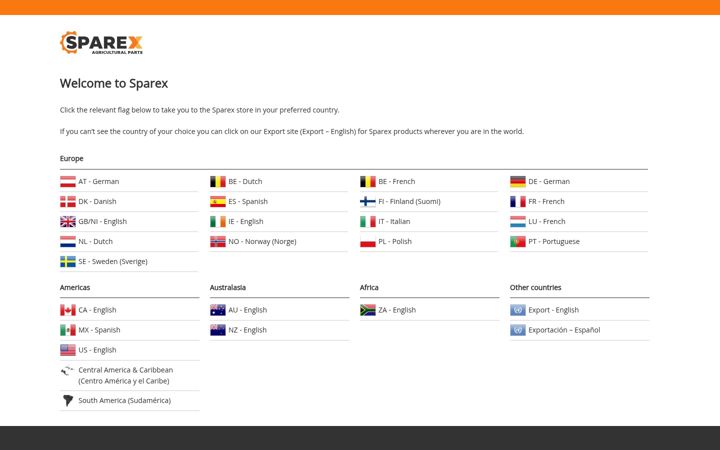720x450 pixels.
Task: Click the Other countries heading
Action: click(x=535, y=287)
